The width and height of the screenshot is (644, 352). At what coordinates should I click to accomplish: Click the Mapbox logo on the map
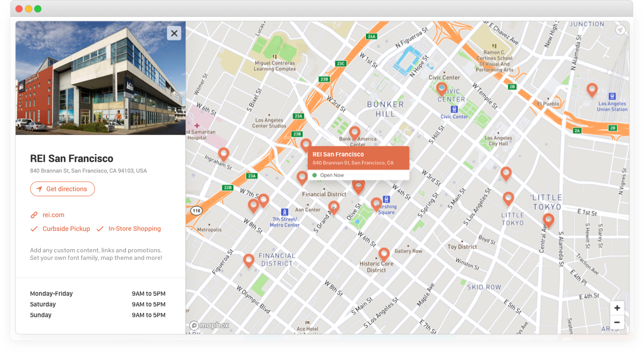209,325
